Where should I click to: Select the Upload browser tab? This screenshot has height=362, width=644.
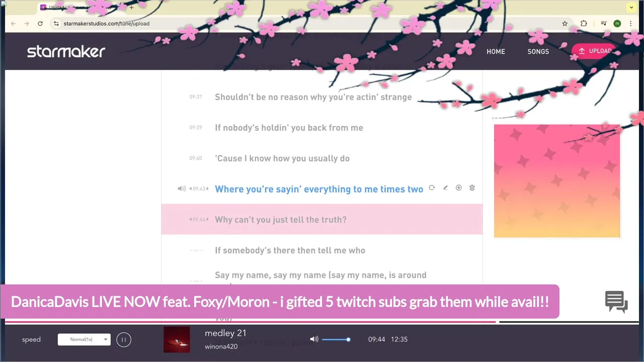click(80, 8)
